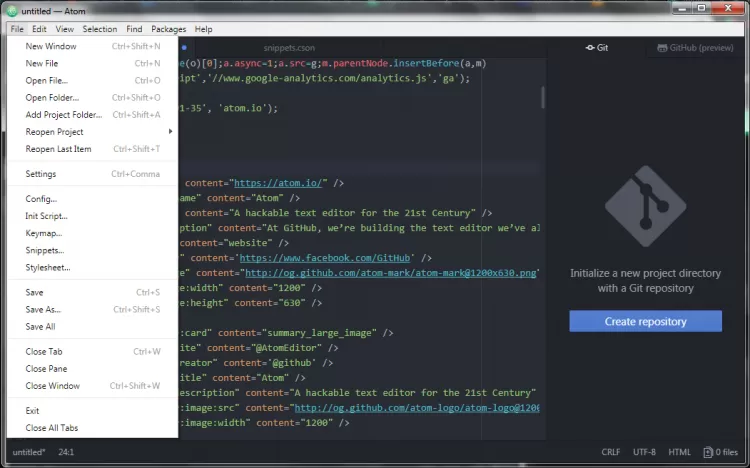This screenshot has width=750, height=468.
Task: Choose Add Project Folder... entry
Action: click(x=93, y=115)
